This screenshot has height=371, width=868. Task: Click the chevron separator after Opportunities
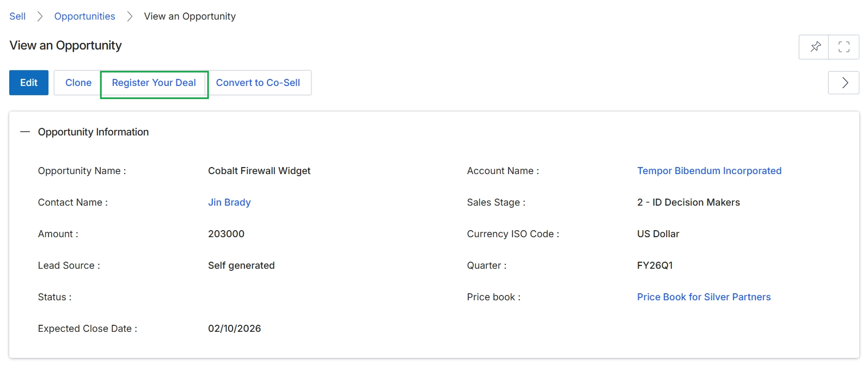[130, 16]
